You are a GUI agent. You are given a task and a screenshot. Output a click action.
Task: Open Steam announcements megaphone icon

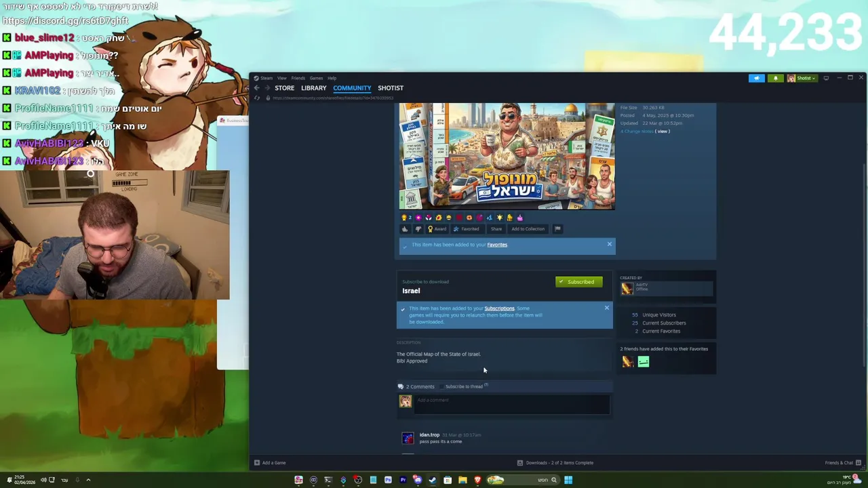pos(757,78)
